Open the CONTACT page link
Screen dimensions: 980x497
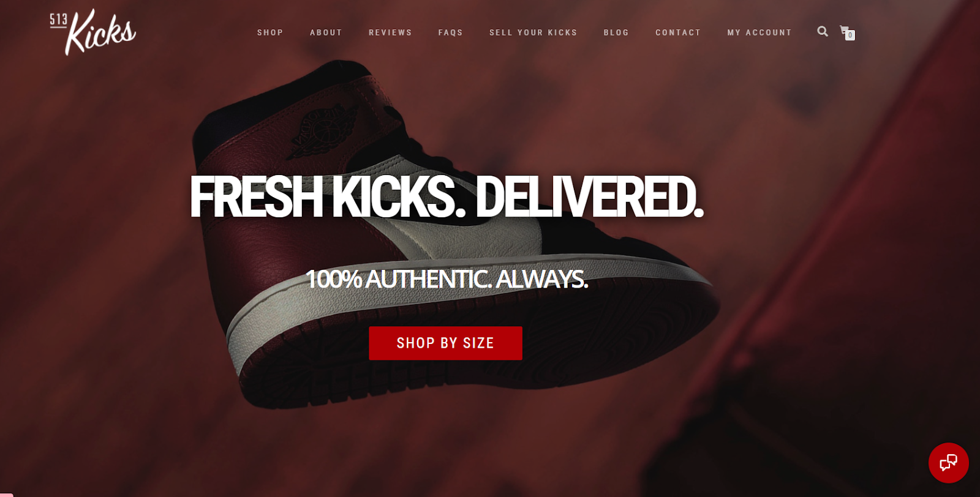pos(678,32)
